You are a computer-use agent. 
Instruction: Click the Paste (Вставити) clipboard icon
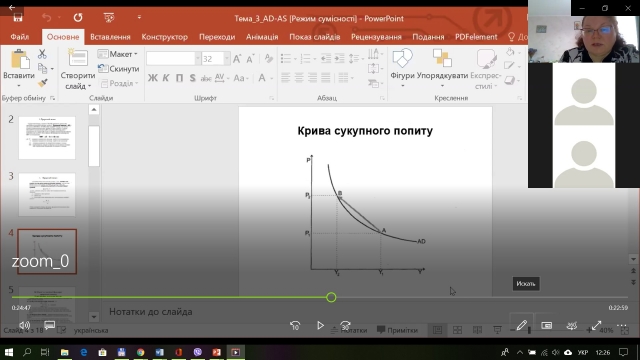click(19, 59)
